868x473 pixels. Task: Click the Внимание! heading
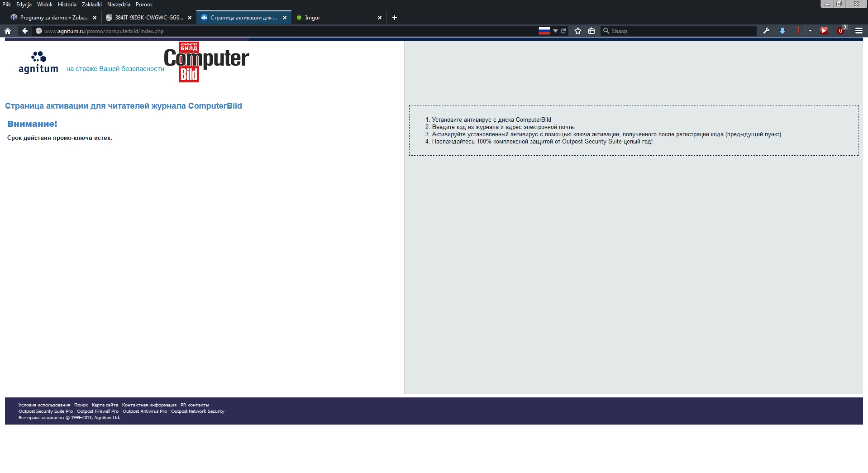(x=32, y=124)
